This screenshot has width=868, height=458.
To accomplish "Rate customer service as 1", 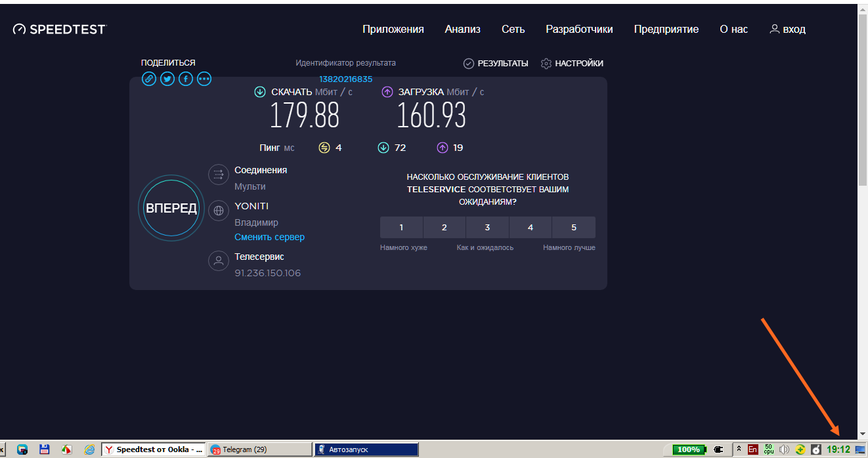I will point(401,228).
